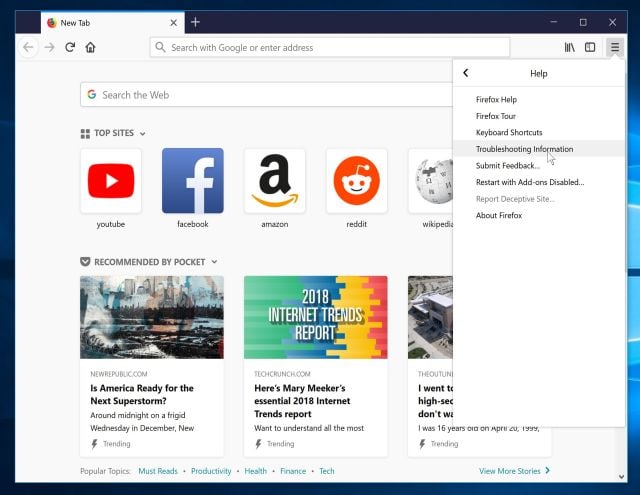Collapse the Recommended by Pocket chevron
Screen dimensions: 640x495
pos(214,262)
